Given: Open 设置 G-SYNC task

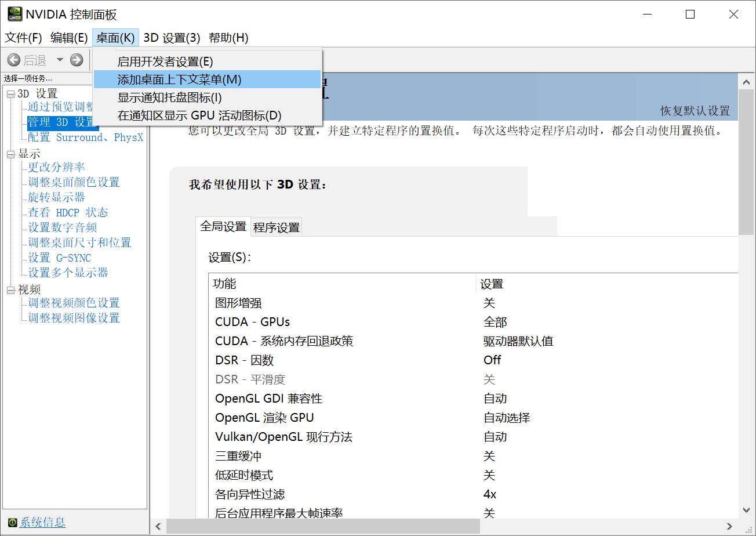Looking at the screenshot, I should click(x=60, y=258).
